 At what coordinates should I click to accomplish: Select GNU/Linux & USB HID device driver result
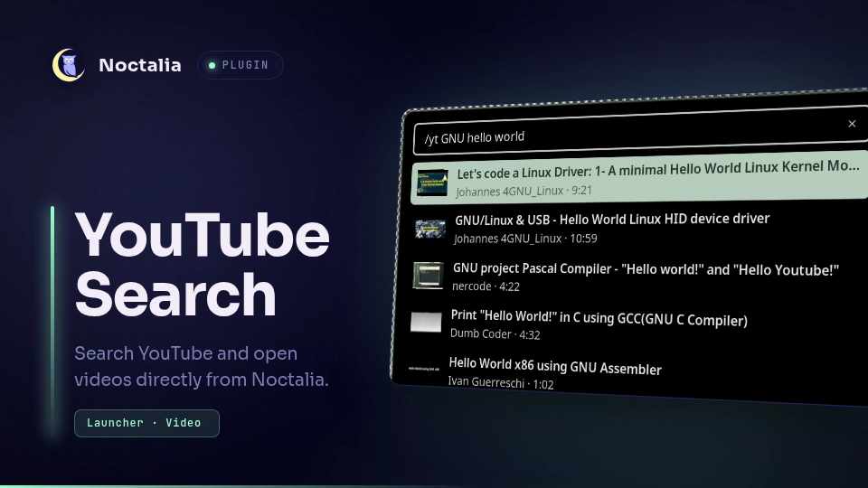[x=637, y=228]
